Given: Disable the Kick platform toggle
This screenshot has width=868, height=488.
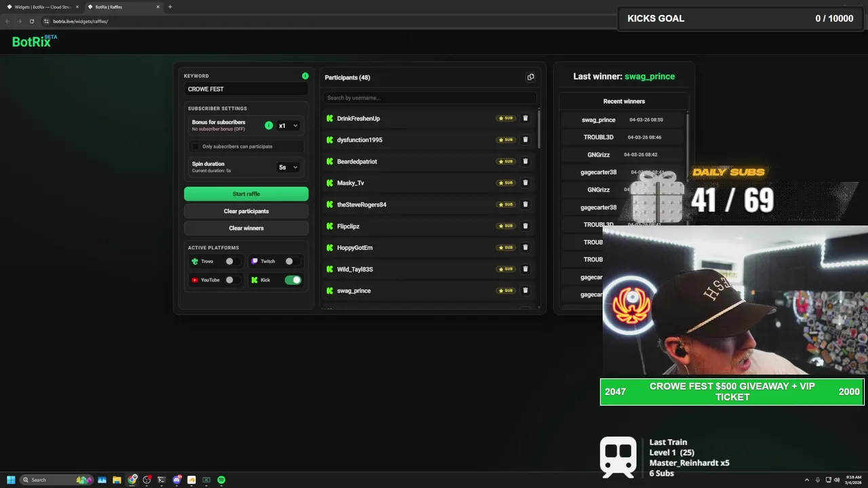Looking at the screenshot, I should coord(293,280).
